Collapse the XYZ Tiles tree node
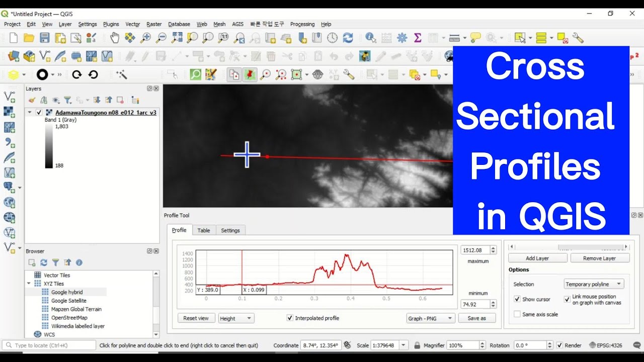Image resolution: width=644 pixels, height=362 pixels. tap(30, 284)
